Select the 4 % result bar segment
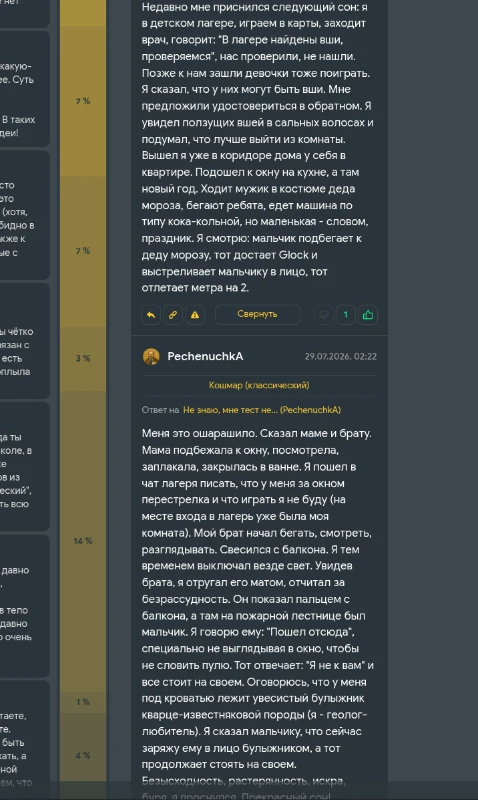Screen dimensions: 478x800 tap(83, 756)
